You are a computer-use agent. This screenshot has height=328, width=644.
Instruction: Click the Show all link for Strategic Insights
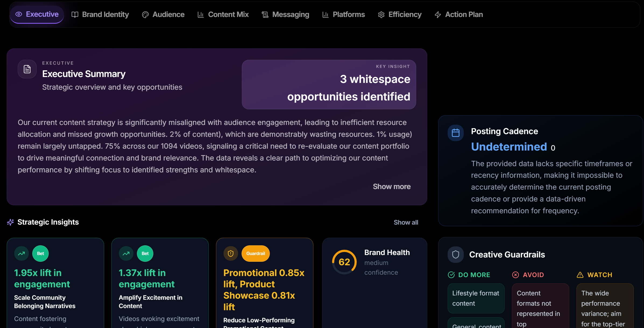pyautogui.click(x=406, y=222)
